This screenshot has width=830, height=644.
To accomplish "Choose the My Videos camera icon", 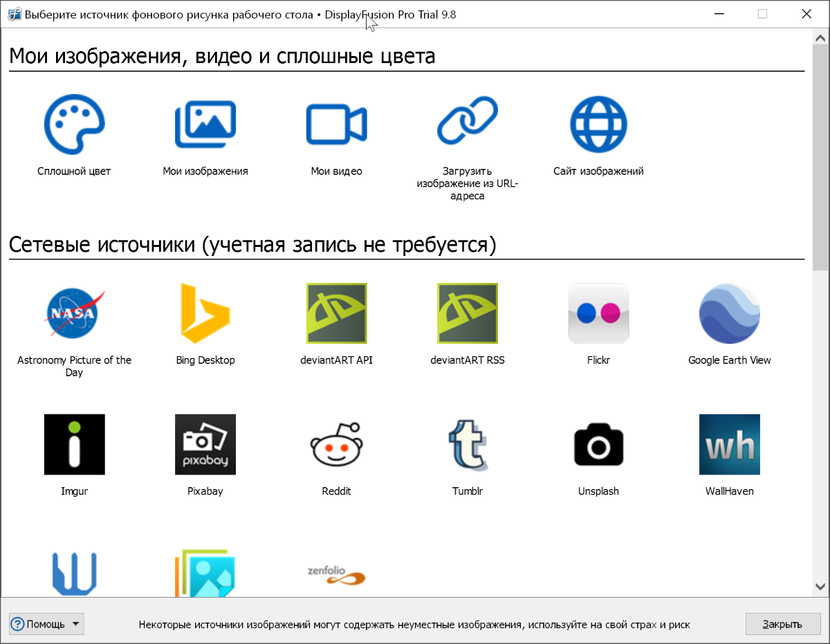I will (x=337, y=125).
